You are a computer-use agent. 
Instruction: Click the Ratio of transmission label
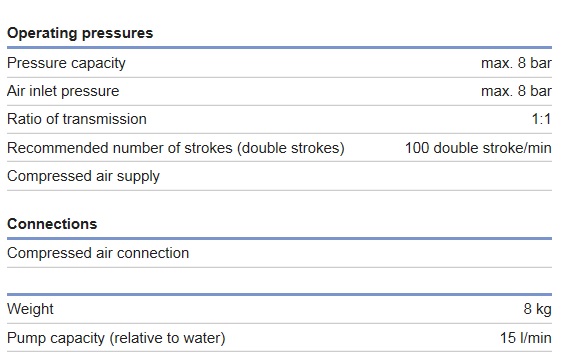click(x=77, y=119)
